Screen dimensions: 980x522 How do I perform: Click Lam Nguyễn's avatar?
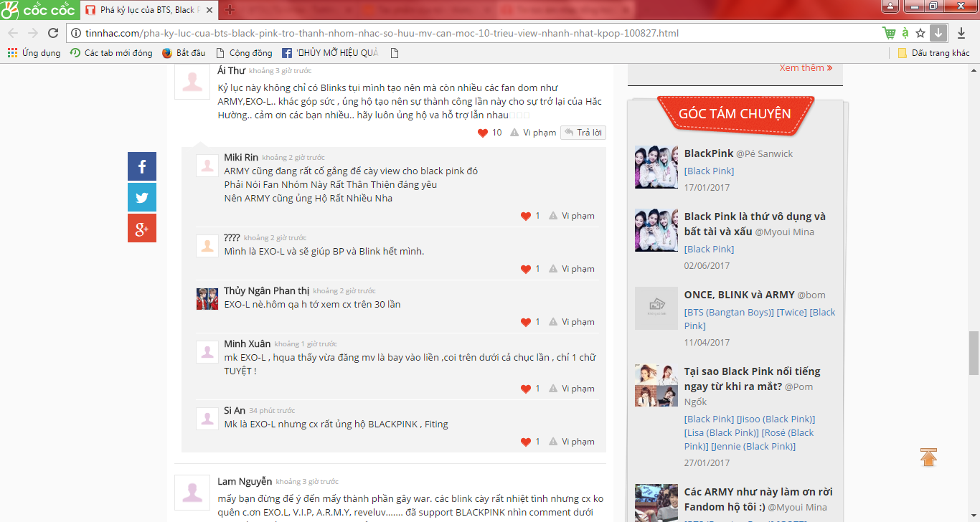192,493
